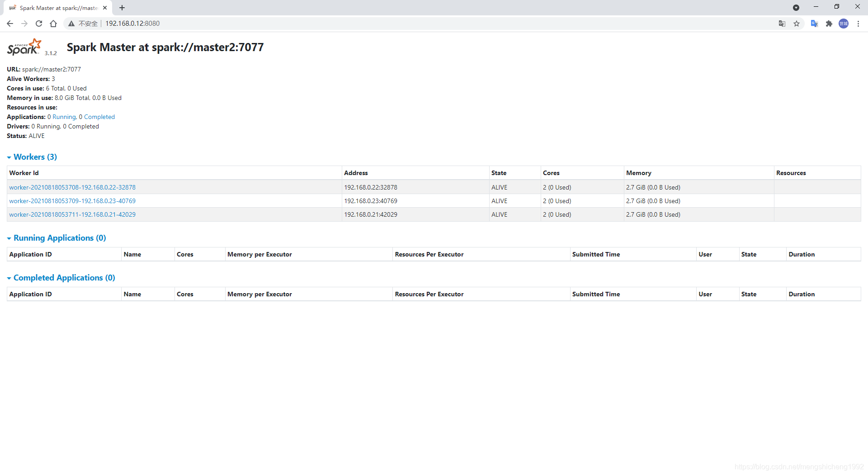Image resolution: width=868 pixels, height=475 pixels.
Task: Select the Spark Master browser tab
Action: tap(58, 8)
